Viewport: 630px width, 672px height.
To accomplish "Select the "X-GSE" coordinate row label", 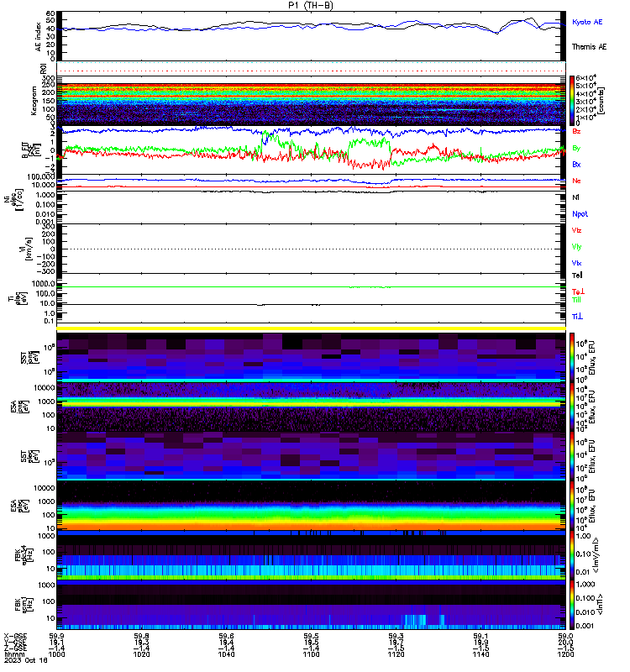I will coord(15,637).
